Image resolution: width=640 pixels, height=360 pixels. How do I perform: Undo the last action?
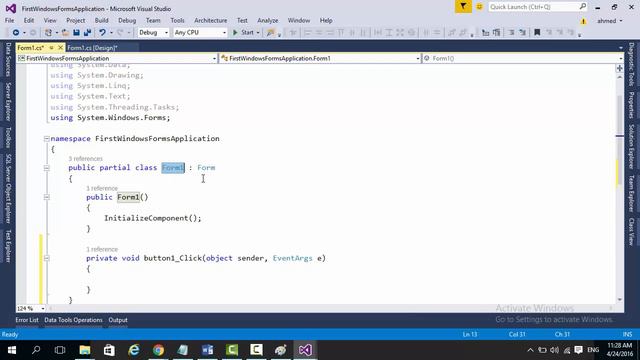point(102,33)
